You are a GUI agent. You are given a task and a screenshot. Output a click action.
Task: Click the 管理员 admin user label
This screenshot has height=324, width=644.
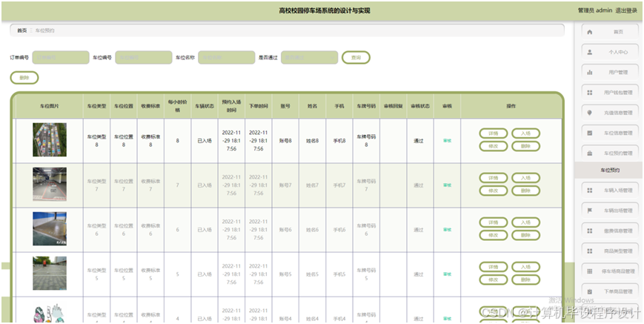tap(595, 10)
